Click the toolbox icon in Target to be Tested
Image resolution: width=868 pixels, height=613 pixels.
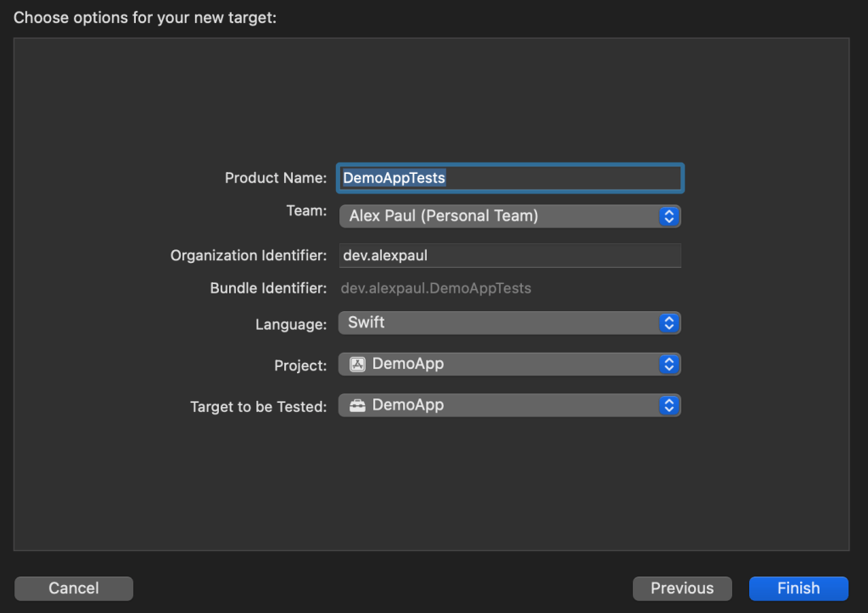[x=357, y=405]
